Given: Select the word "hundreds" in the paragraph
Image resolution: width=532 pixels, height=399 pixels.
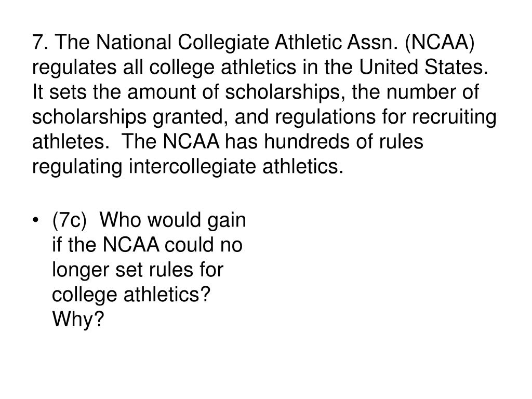Looking at the screenshot, I should tap(307, 142).
